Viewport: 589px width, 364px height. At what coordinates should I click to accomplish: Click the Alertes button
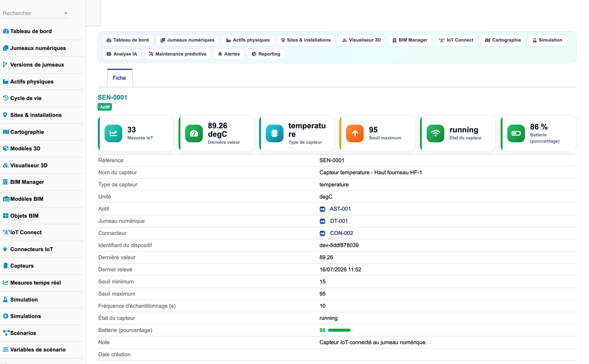point(229,54)
